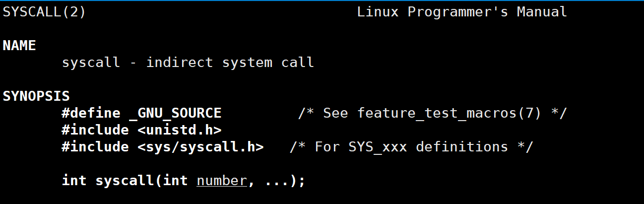The width and height of the screenshot is (644, 204).
Task: Click the NAME section heading
Action: click(x=19, y=46)
